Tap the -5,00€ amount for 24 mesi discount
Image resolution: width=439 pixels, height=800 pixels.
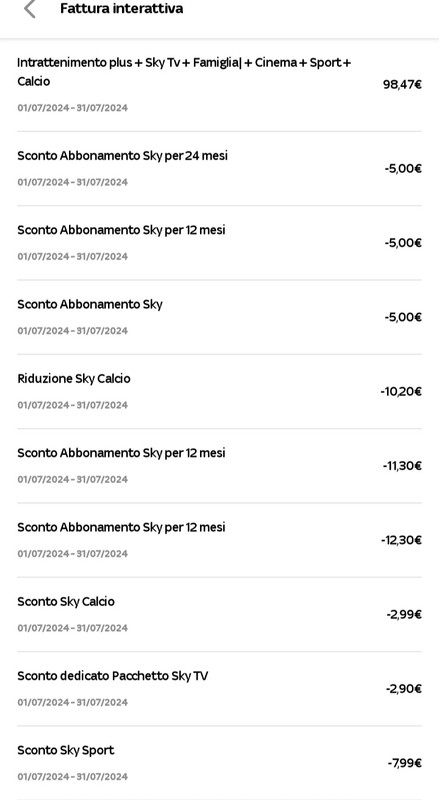pyautogui.click(x=403, y=169)
